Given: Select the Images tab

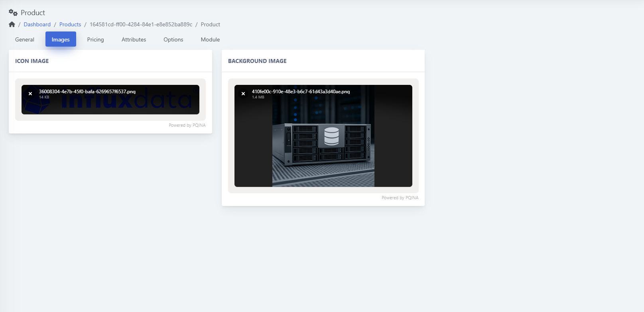Looking at the screenshot, I should [x=61, y=39].
